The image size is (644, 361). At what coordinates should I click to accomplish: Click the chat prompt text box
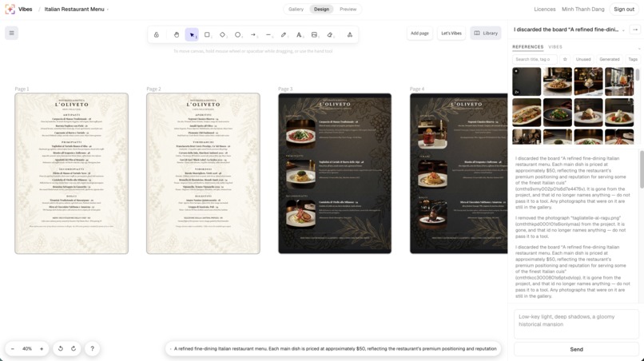coord(576,324)
